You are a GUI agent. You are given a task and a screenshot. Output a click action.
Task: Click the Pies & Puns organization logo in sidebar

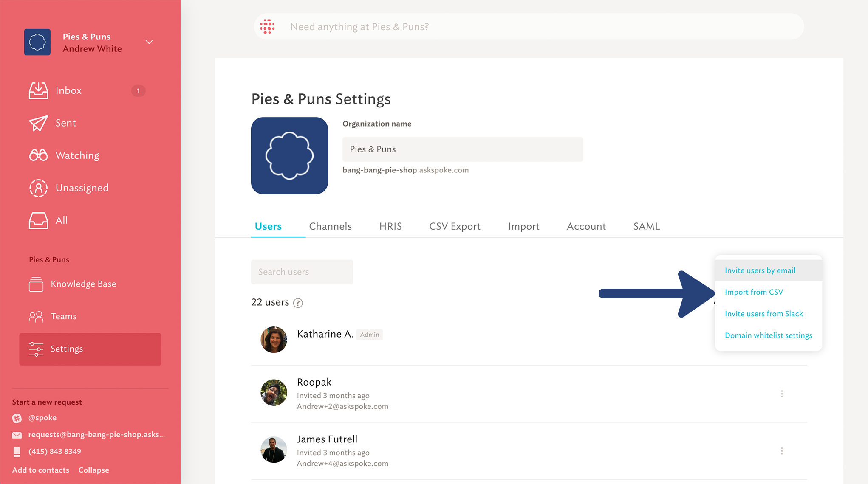point(37,42)
